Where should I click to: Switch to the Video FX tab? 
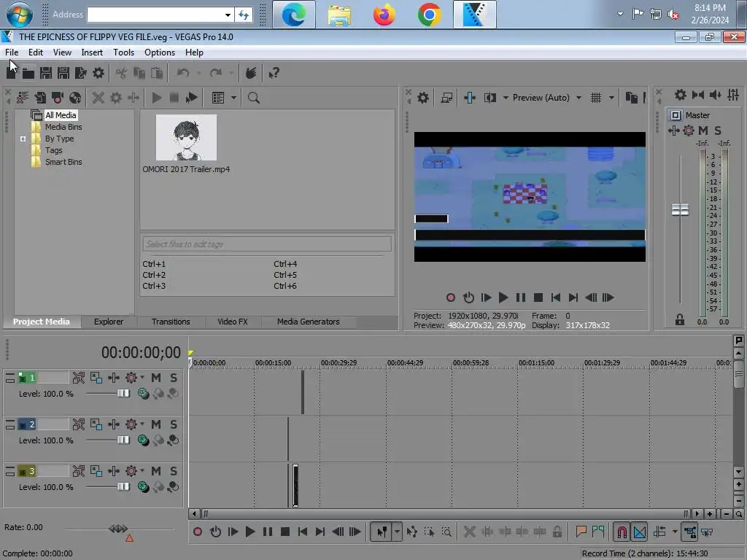pyautogui.click(x=233, y=322)
